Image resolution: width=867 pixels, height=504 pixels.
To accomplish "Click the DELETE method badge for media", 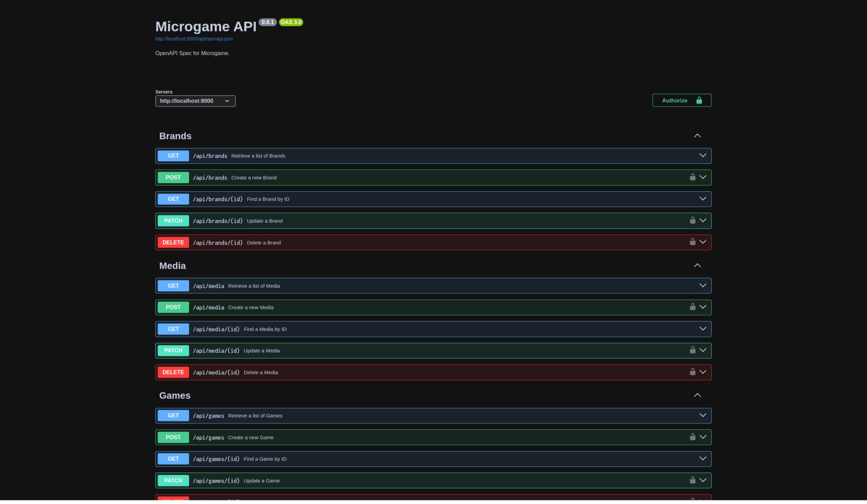I will pyautogui.click(x=173, y=372).
